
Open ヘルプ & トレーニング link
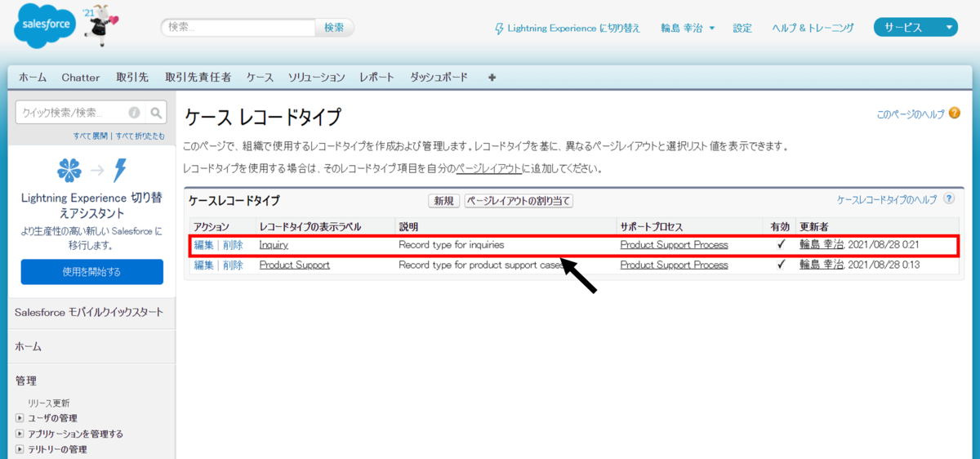pos(813,28)
